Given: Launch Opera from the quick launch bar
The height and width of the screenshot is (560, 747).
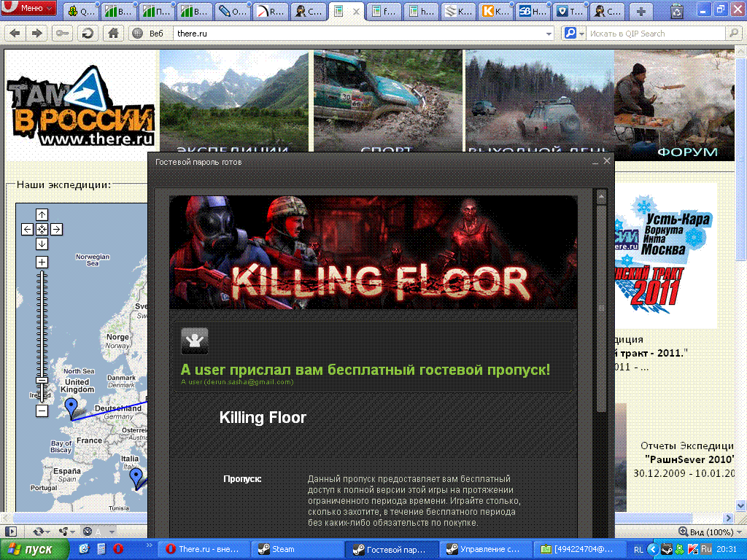Looking at the screenshot, I should (x=118, y=549).
